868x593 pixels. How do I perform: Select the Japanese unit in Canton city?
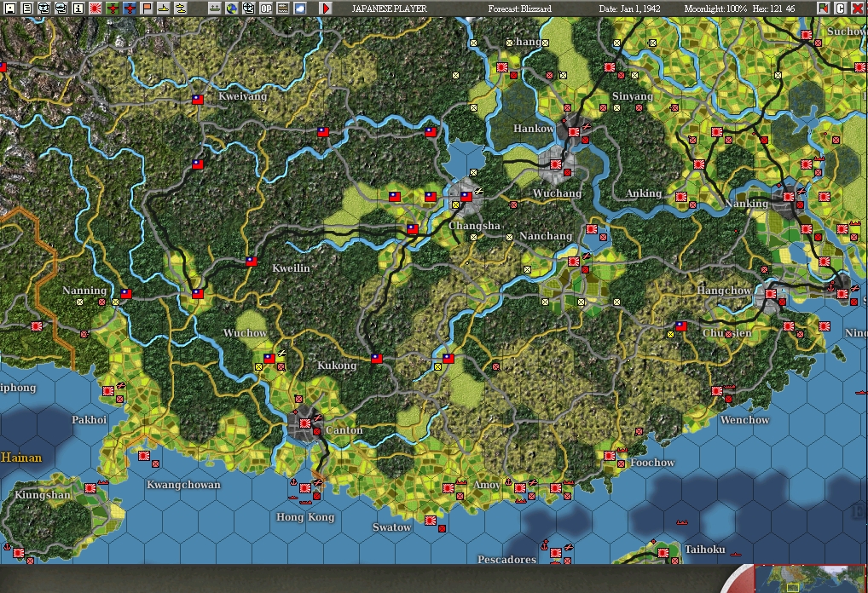(x=304, y=423)
